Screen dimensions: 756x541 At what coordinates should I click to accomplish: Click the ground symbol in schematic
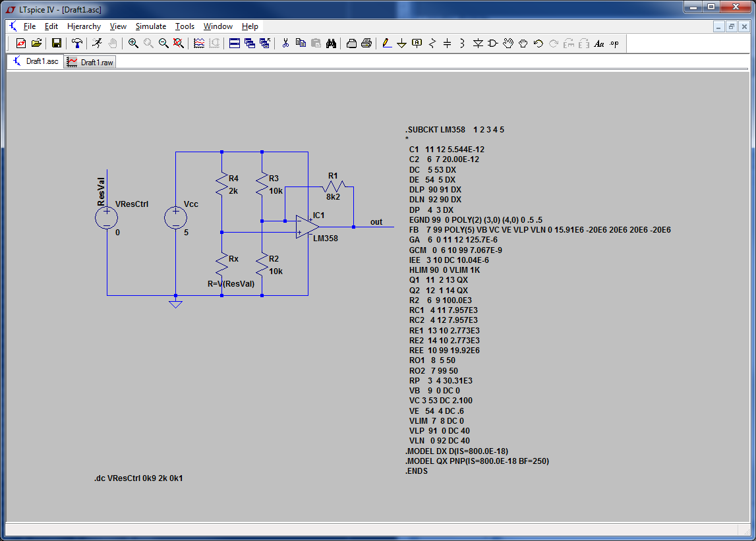pyautogui.click(x=175, y=303)
